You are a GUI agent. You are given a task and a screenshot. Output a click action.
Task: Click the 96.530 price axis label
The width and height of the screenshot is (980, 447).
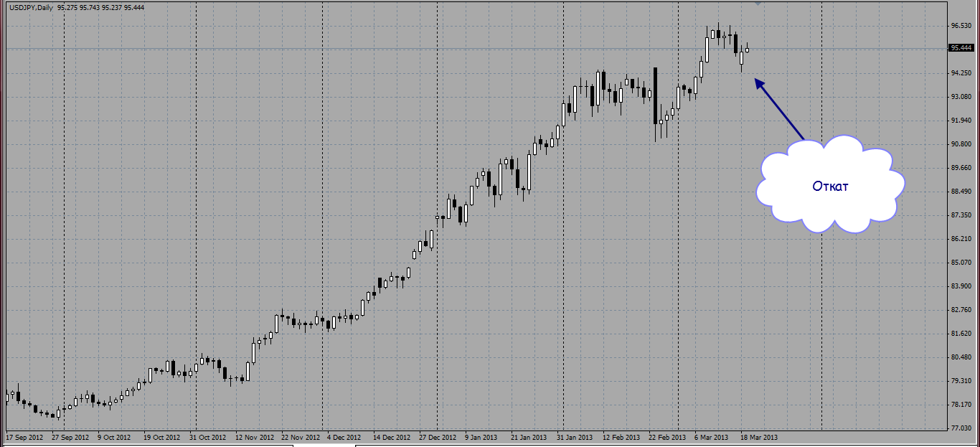[961, 26]
